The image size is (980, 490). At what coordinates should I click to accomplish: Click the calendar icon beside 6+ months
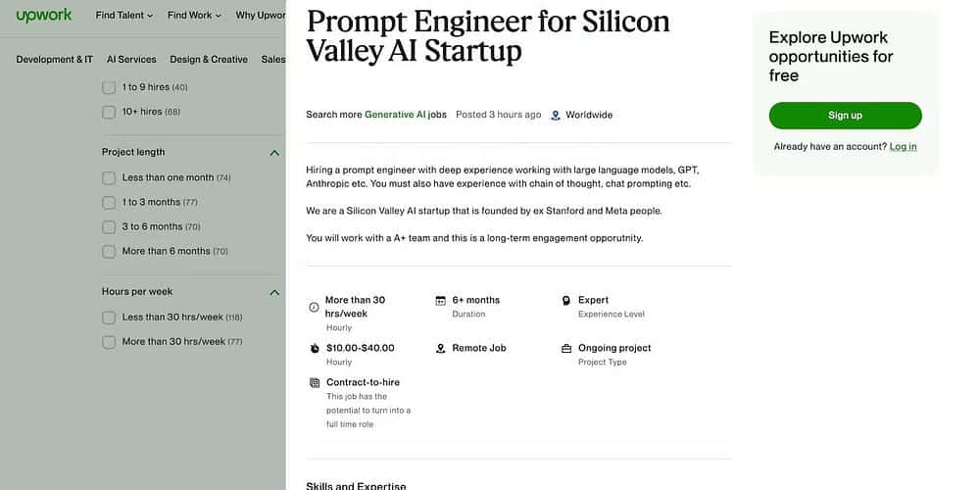coord(441,301)
